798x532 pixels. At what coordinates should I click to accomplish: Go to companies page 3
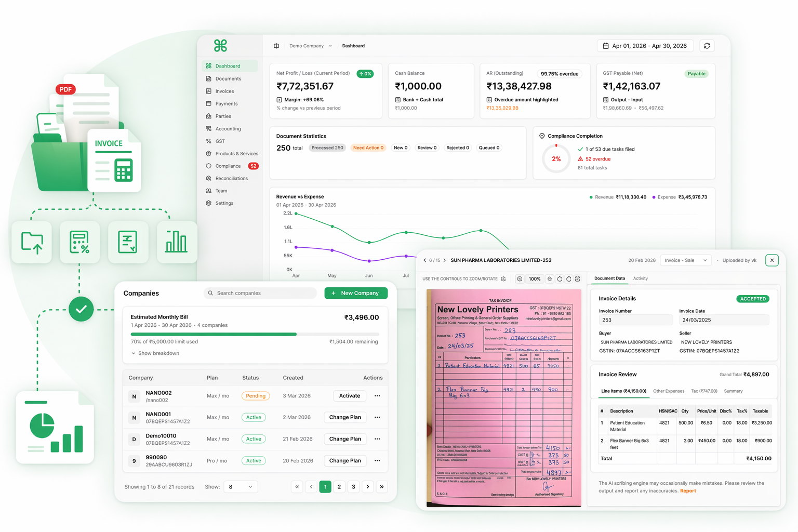tap(353, 487)
